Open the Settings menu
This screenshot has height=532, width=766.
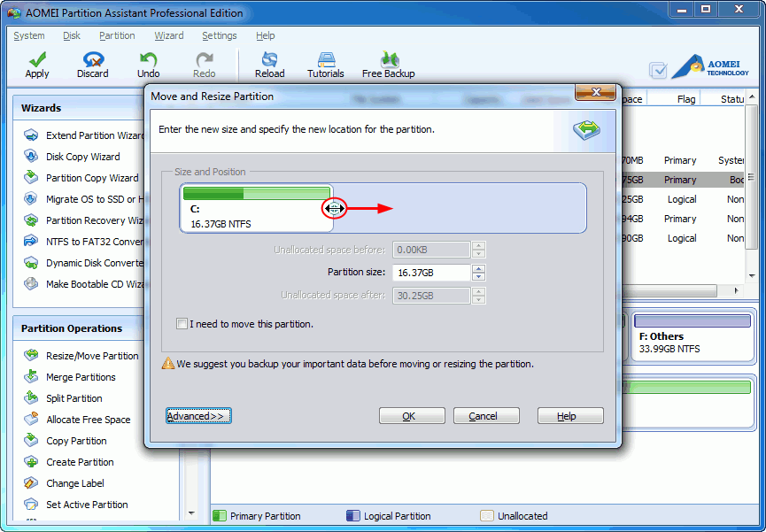[220, 35]
